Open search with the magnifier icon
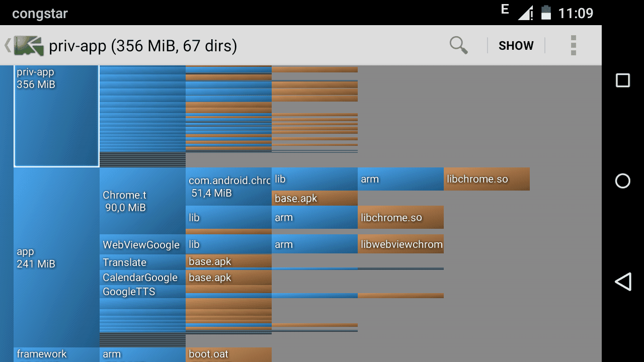This screenshot has width=644, height=362. [x=458, y=45]
